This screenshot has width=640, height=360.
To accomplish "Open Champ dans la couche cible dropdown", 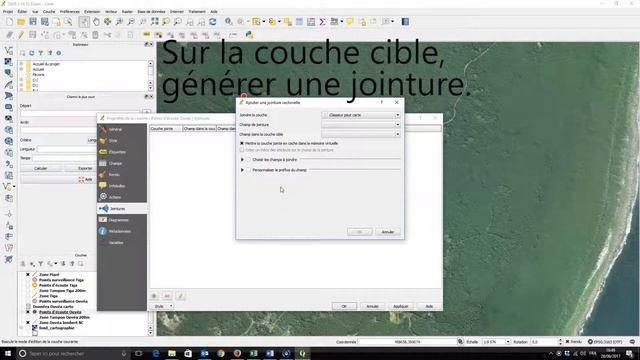I will 361,134.
